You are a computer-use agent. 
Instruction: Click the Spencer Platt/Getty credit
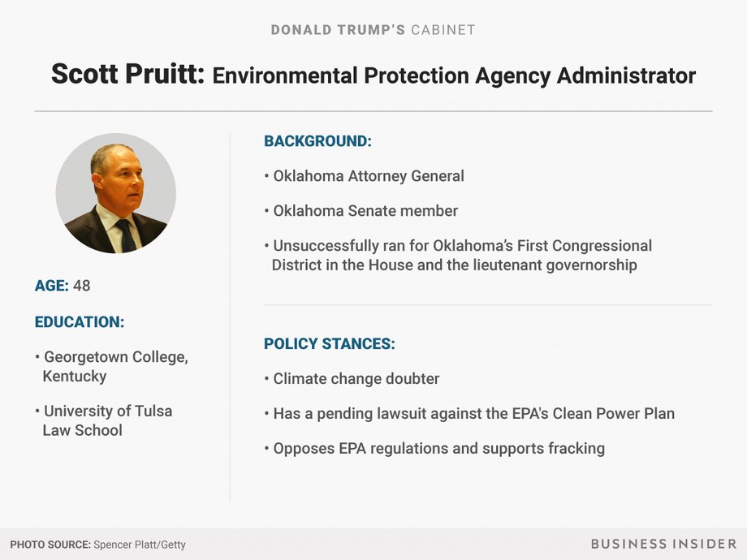pos(140,545)
